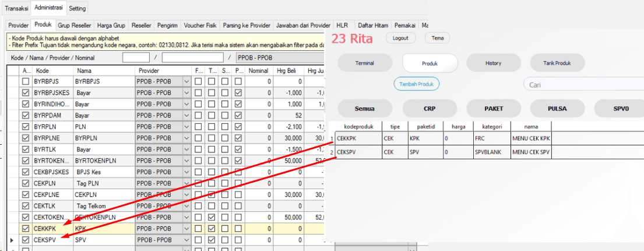644x251 pixels.
Task: Filter products by Semua category
Action: [365, 109]
